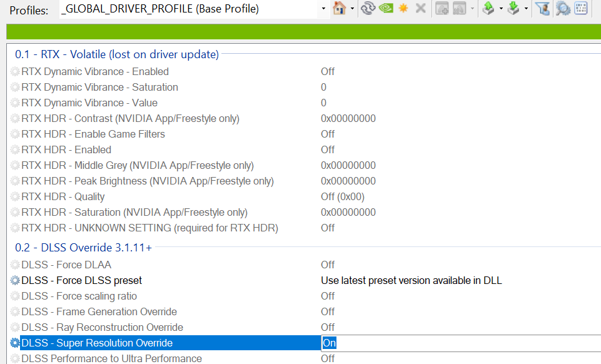The width and height of the screenshot is (601, 364).
Task: Select RTX HDR - Peak Brightness setting row
Action: (x=148, y=181)
